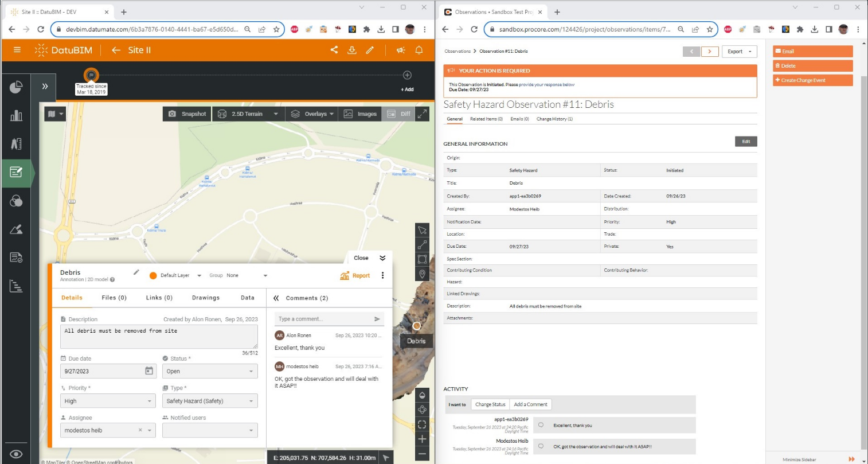
Task: Click the Tracked since timeline marker
Action: pos(91,75)
